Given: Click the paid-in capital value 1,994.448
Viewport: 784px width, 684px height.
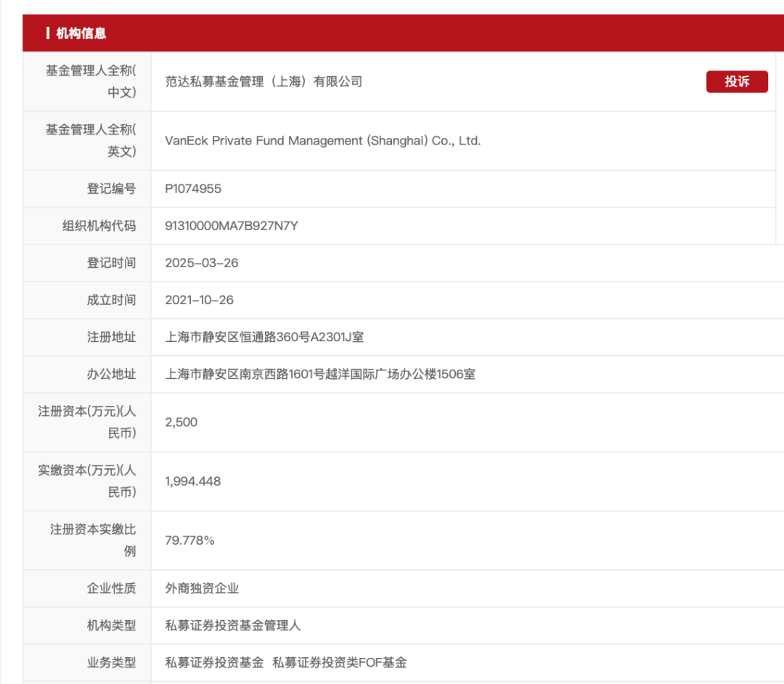Looking at the screenshot, I should coord(193,481).
